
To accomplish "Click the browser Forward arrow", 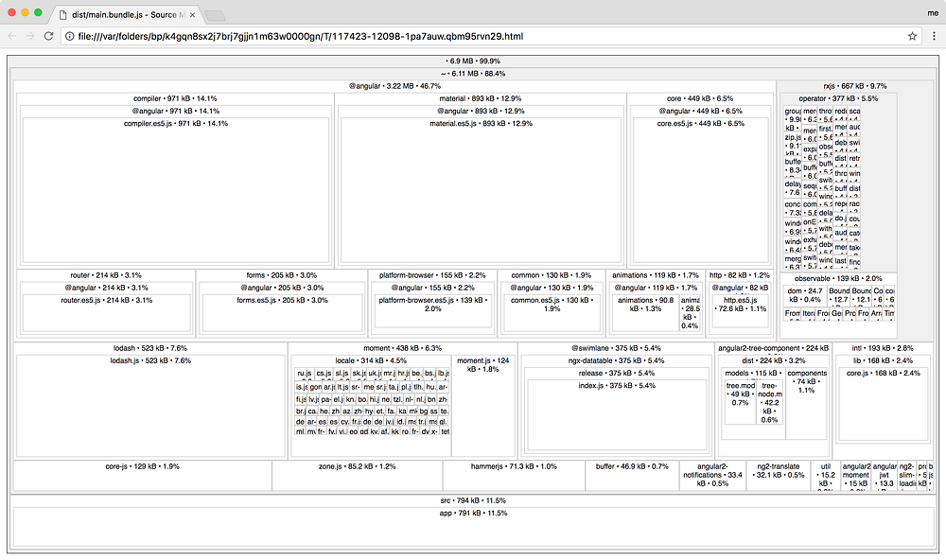I will click(x=30, y=36).
